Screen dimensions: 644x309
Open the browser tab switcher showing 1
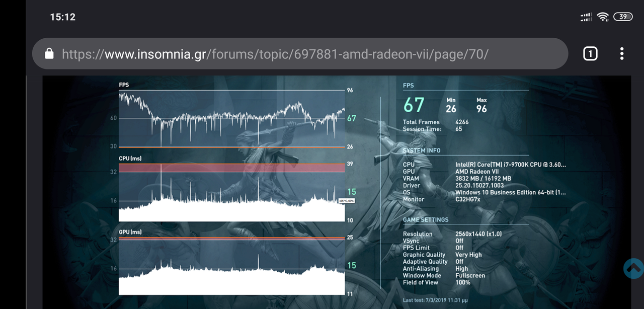point(590,53)
